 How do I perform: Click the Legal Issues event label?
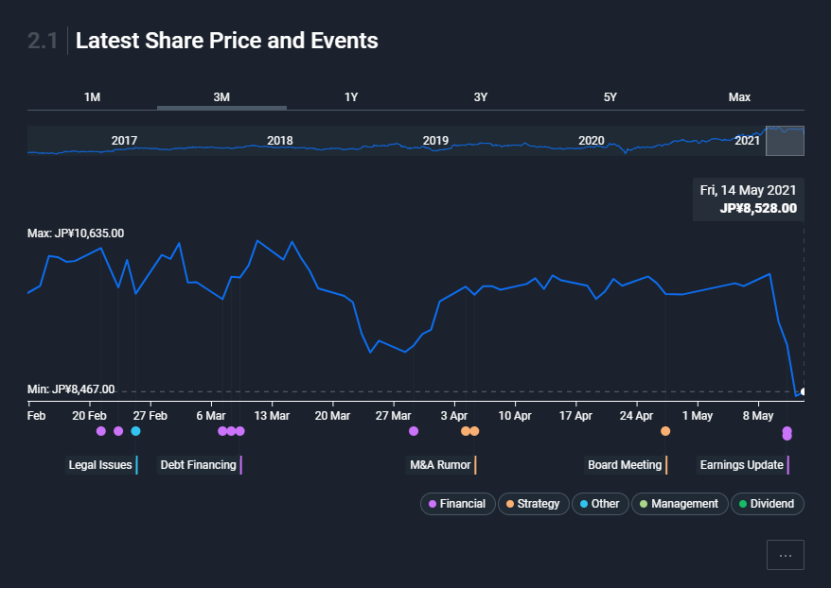click(100, 465)
